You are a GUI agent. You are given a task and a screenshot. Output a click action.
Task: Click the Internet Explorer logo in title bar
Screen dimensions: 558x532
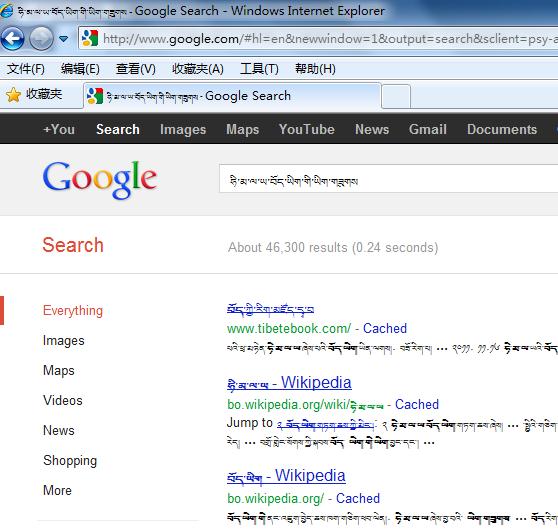[6, 10]
